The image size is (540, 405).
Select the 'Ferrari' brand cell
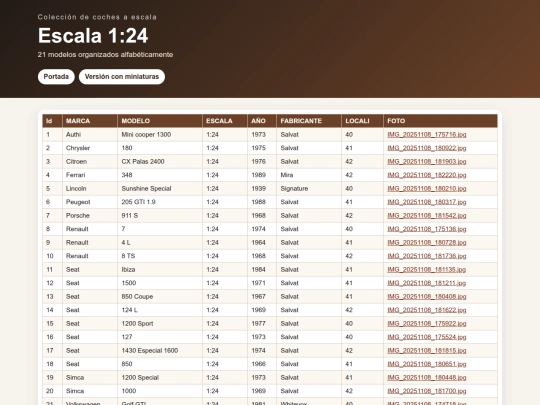[x=90, y=175]
